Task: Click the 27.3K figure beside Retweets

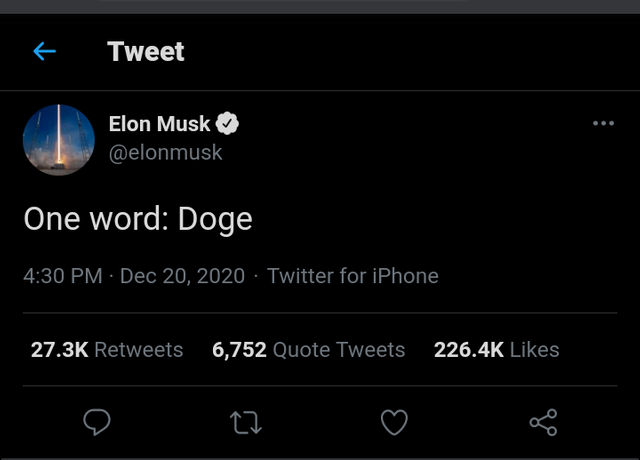Action: tap(60, 350)
